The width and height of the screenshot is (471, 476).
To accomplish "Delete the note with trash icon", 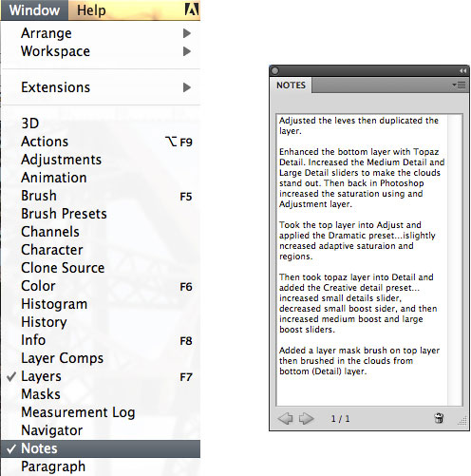I will click(x=439, y=418).
